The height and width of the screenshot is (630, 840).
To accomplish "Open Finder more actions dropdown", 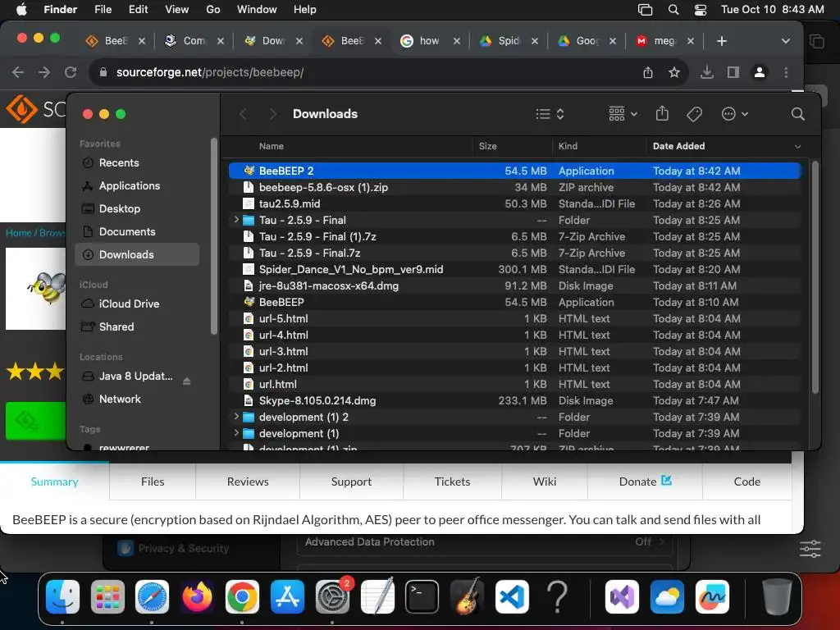I will (734, 114).
